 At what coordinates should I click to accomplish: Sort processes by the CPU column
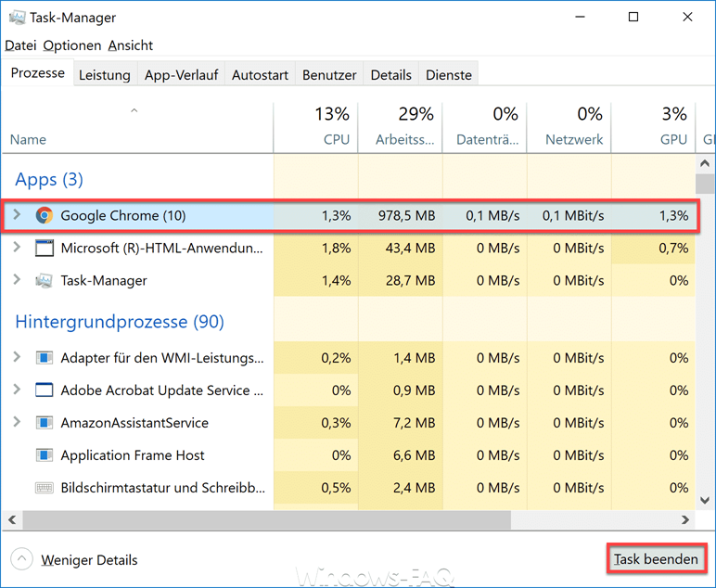pos(336,139)
